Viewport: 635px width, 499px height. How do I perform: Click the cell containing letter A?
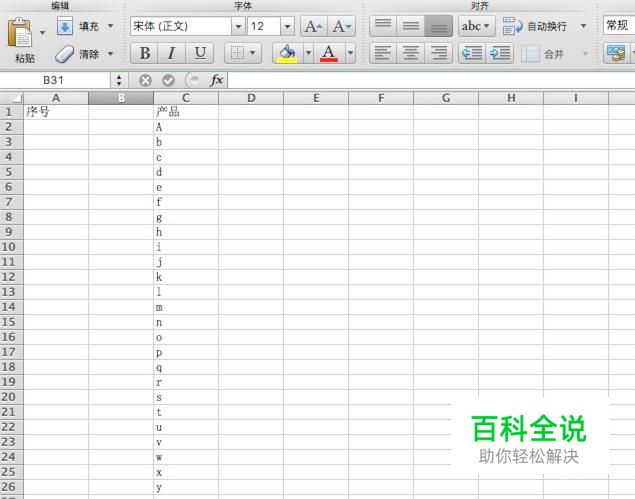(x=186, y=127)
